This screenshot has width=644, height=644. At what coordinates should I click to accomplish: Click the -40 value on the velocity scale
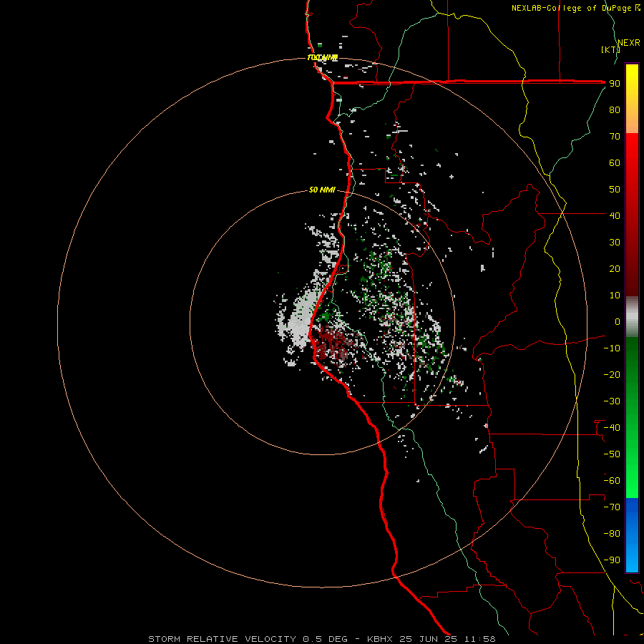(x=612, y=428)
